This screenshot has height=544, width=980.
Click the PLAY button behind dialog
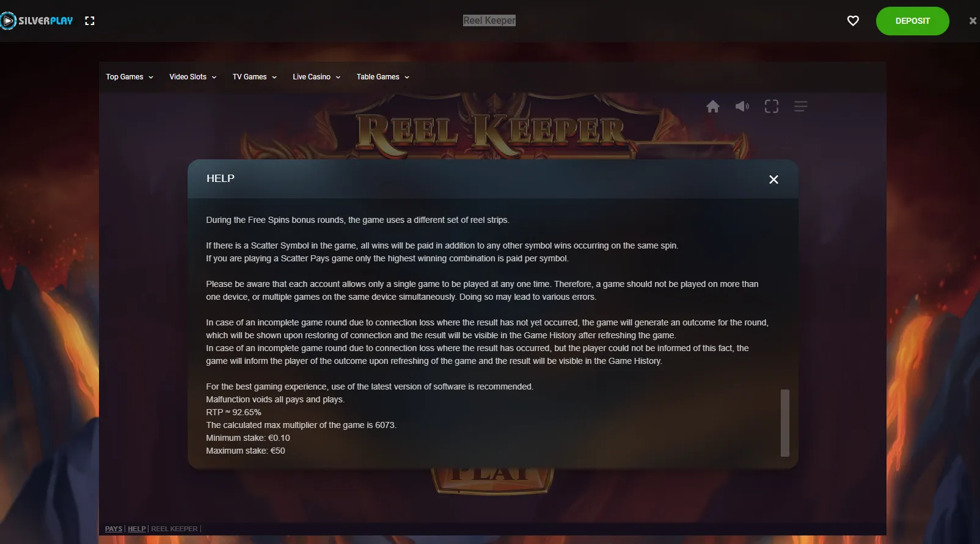(x=492, y=479)
